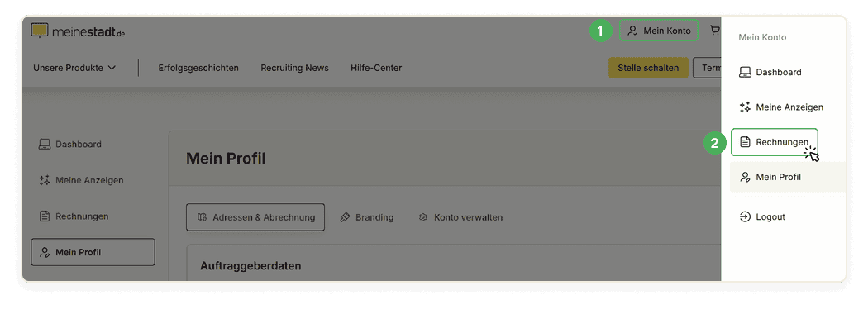Open the Erfolgsgeschichten link

pyautogui.click(x=198, y=68)
